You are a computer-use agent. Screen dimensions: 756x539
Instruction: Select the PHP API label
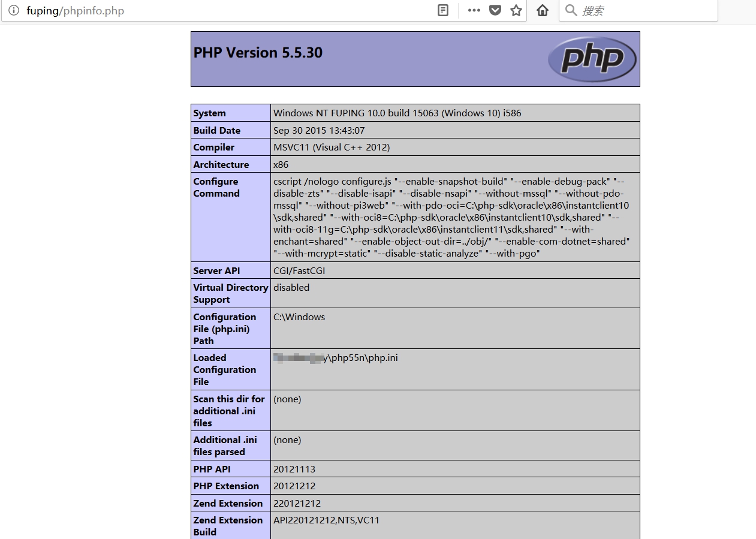[212, 469]
